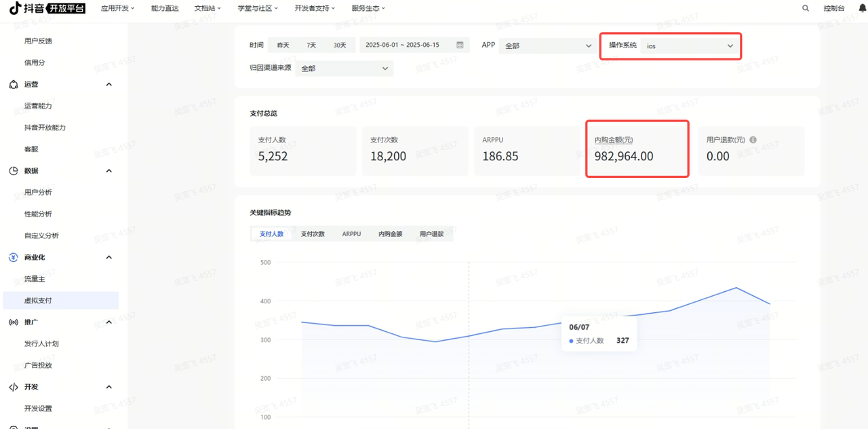Open the 操作系统 dropdown showing ios
The image size is (868, 429).
pyautogui.click(x=689, y=45)
